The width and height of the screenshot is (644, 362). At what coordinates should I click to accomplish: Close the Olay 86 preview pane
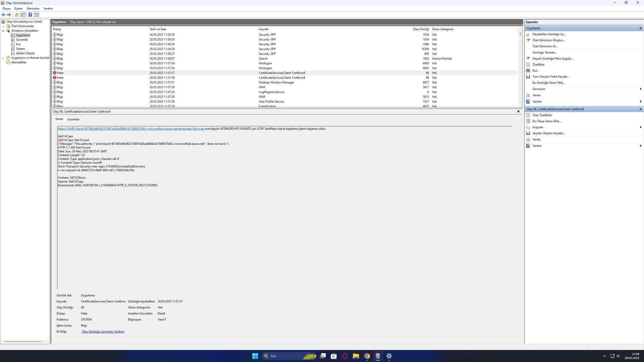pyautogui.click(x=518, y=112)
